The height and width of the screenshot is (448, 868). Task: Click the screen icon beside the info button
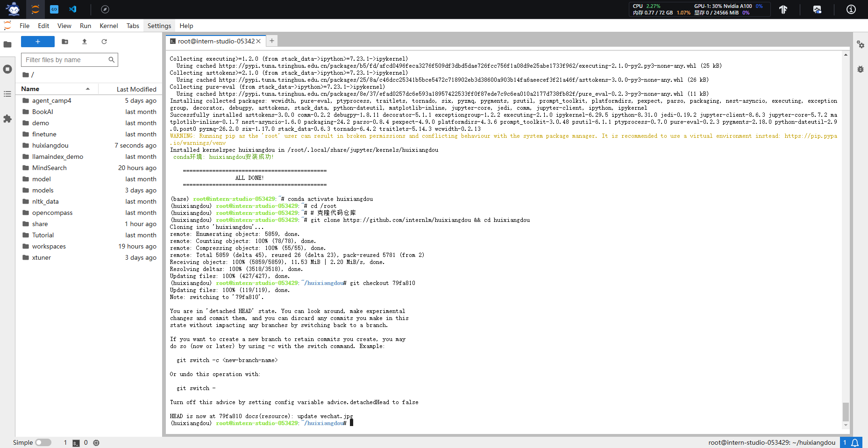coord(817,9)
